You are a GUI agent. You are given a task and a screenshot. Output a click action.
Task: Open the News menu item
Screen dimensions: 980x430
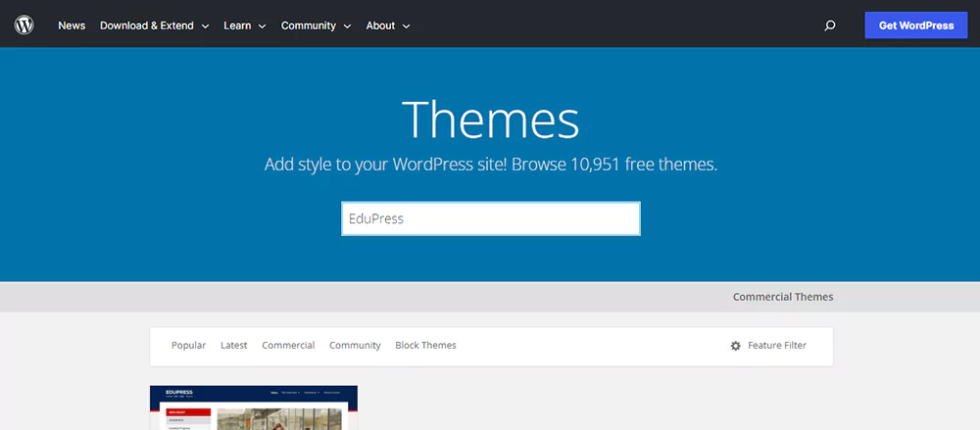[x=72, y=25]
